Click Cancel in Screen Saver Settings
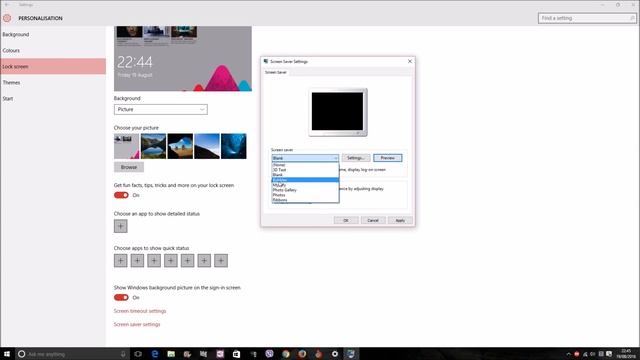 click(x=373, y=220)
